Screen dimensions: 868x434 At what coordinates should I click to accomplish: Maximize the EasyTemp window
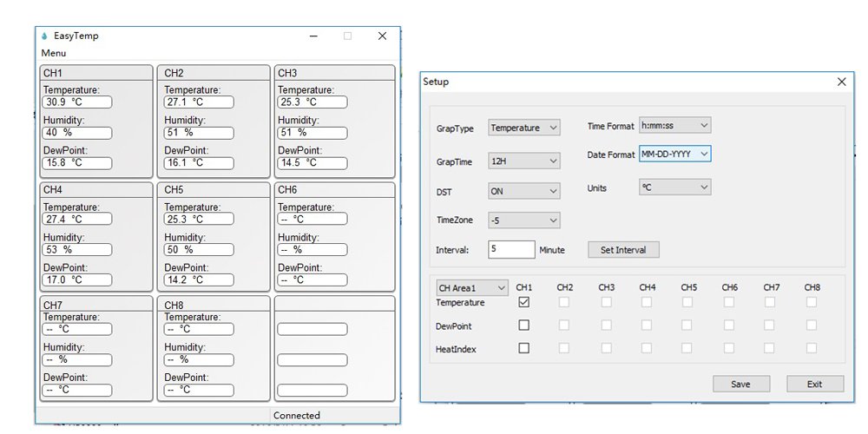pyautogui.click(x=348, y=36)
